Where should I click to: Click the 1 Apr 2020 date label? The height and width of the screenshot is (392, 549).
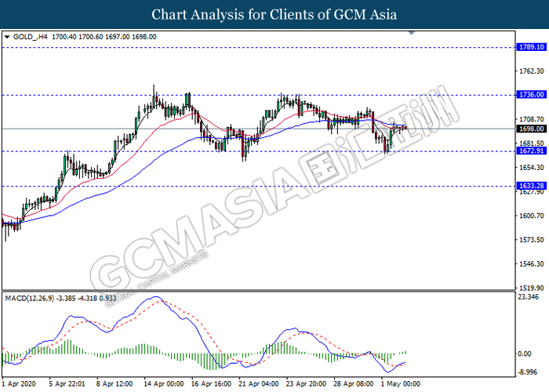click(19, 384)
